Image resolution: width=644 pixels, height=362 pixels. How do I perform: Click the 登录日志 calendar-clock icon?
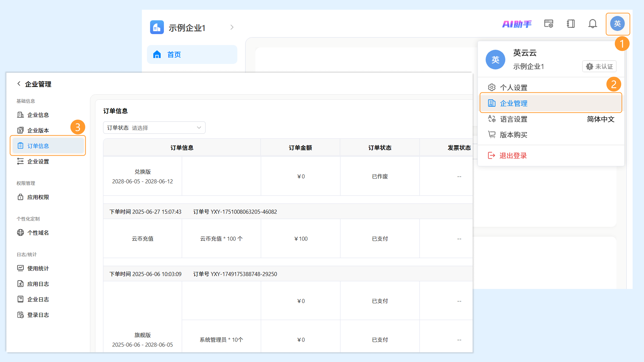[x=20, y=315]
